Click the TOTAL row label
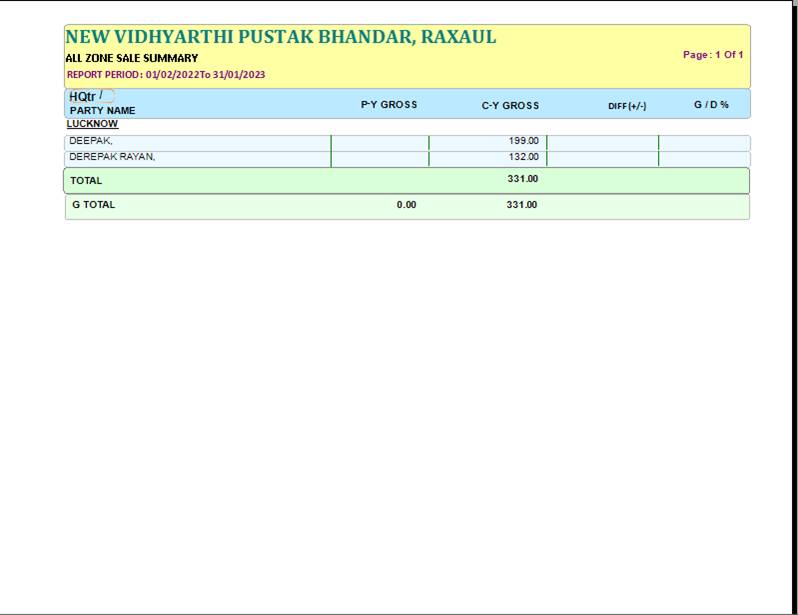Image resolution: width=798 pixels, height=615 pixels. tap(86, 181)
